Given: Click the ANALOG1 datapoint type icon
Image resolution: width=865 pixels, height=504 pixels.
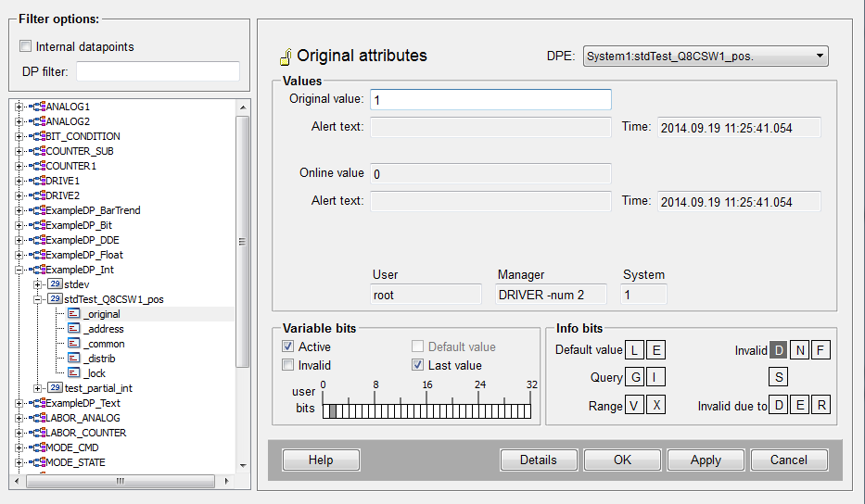Looking at the screenshot, I should tap(37, 107).
